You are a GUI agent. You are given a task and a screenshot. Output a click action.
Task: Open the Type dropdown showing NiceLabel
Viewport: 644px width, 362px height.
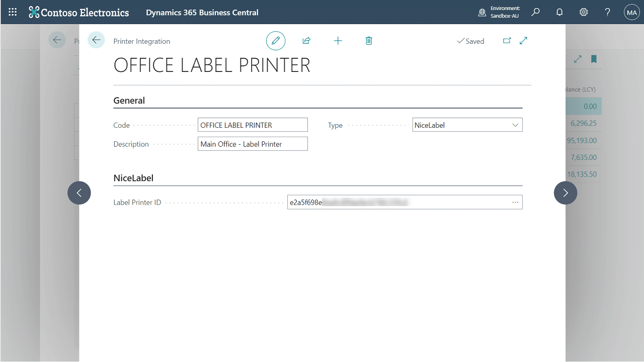(x=467, y=125)
